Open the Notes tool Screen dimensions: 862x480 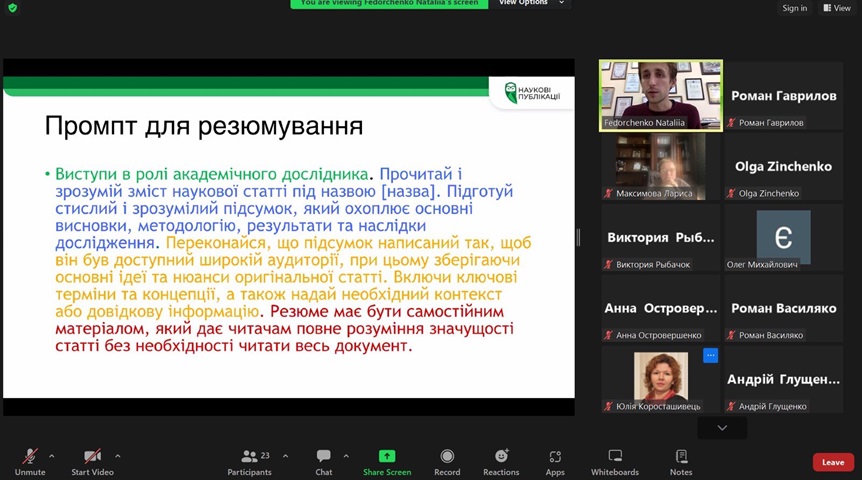[681, 461]
